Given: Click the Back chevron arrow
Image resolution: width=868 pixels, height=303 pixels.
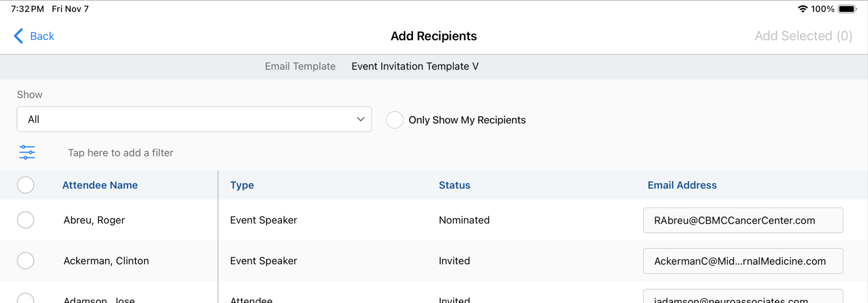Looking at the screenshot, I should pyautogui.click(x=18, y=36).
